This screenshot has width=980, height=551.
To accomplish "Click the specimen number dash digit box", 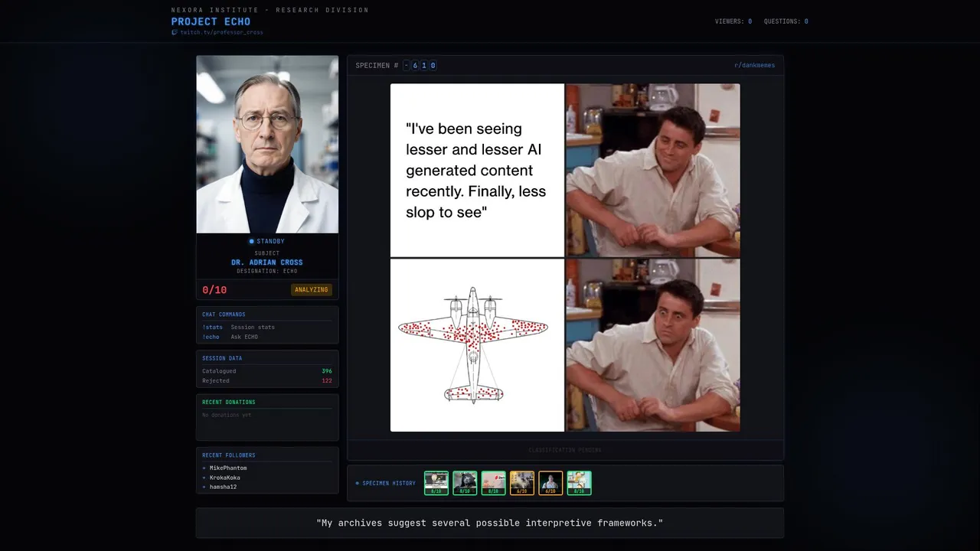I will click(x=407, y=66).
